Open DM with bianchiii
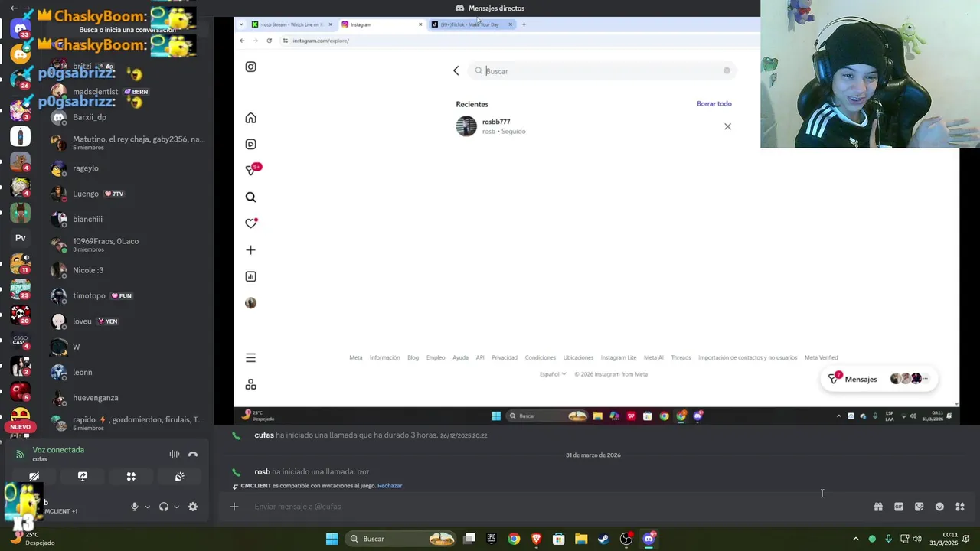 click(129, 219)
